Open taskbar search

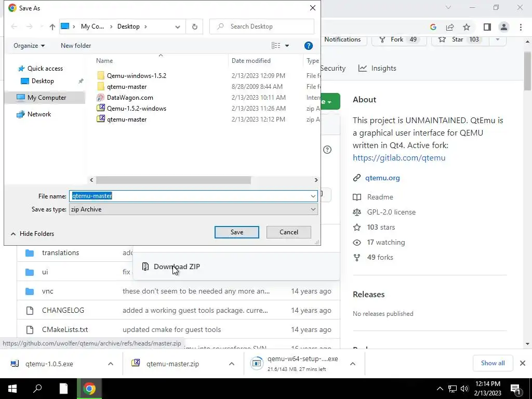click(37, 389)
